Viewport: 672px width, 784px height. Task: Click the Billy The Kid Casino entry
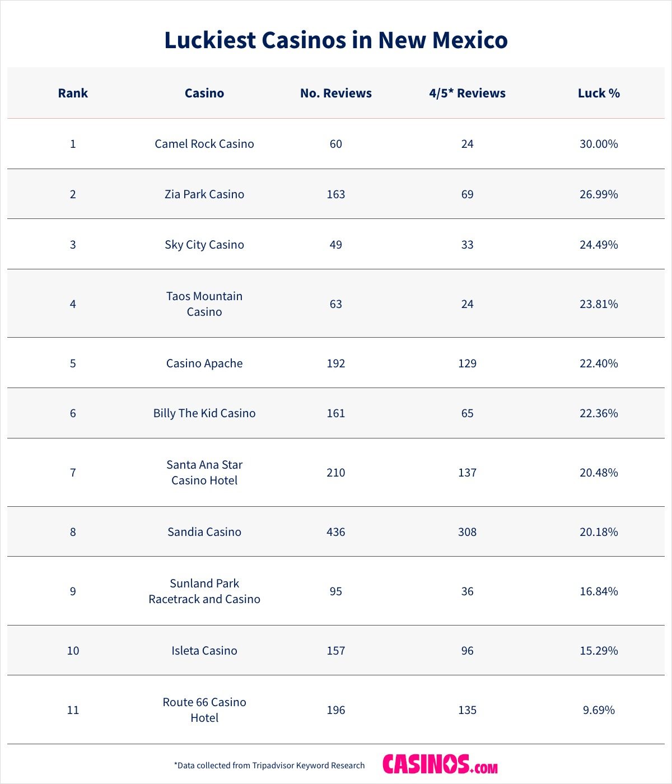(x=204, y=413)
